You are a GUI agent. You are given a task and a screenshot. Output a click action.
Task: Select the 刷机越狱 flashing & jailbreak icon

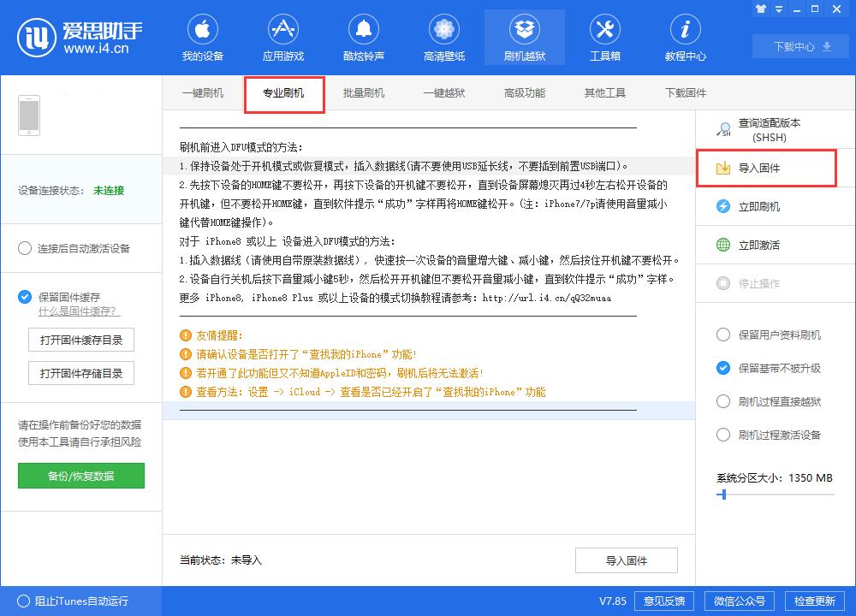[x=524, y=36]
